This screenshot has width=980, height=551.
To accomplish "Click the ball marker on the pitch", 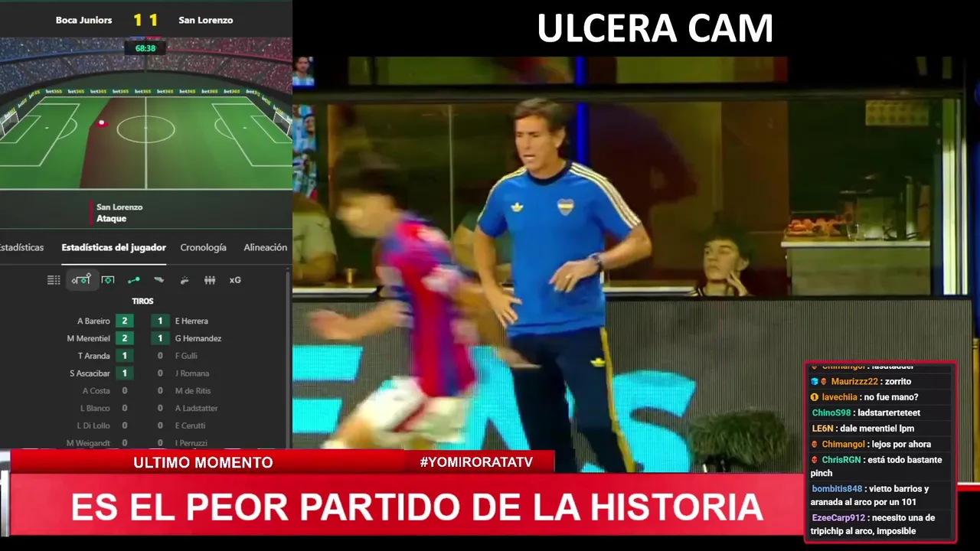I will coord(101,122).
